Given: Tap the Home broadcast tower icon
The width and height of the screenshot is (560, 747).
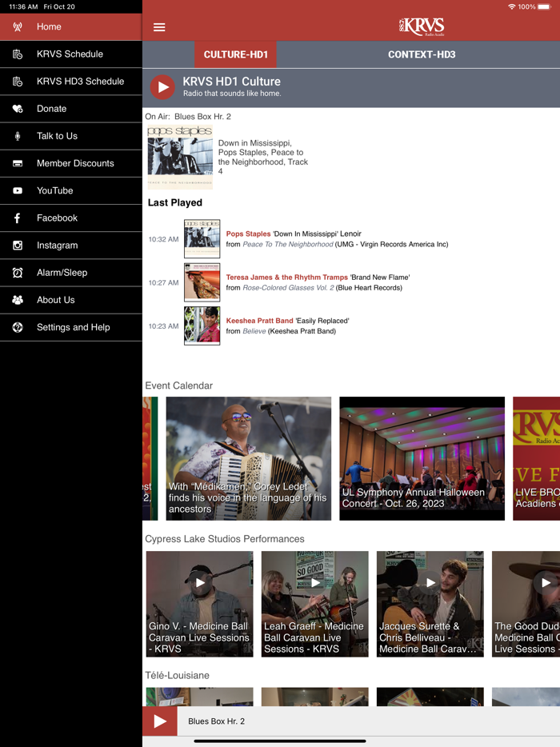Looking at the screenshot, I should point(18,26).
